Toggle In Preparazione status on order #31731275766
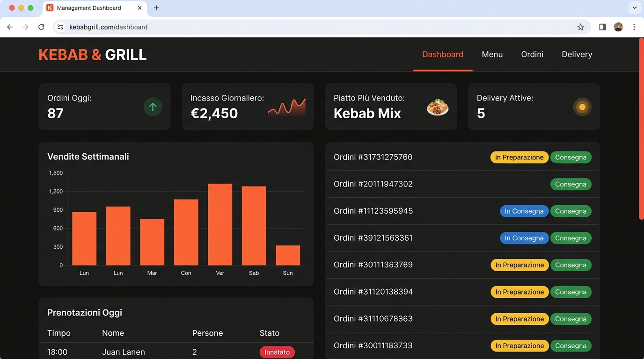The width and height of the screenshot is (644, 359). [x=520, y=157]
